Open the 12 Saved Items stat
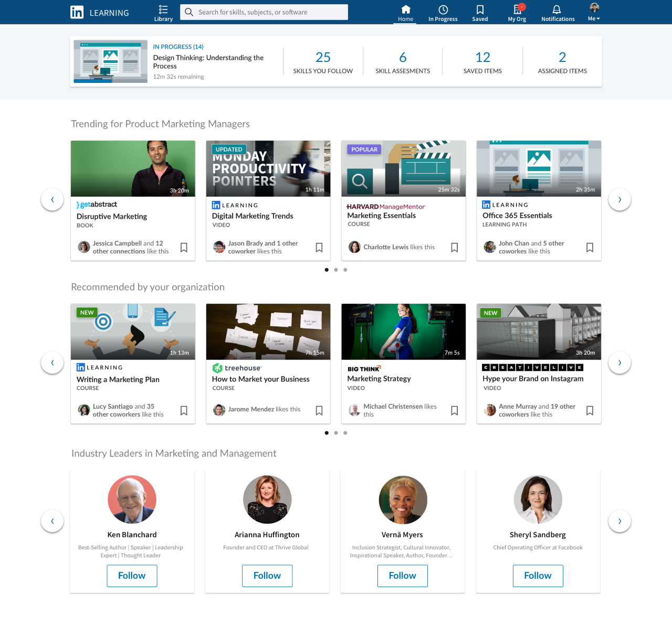 click(482, 62)
